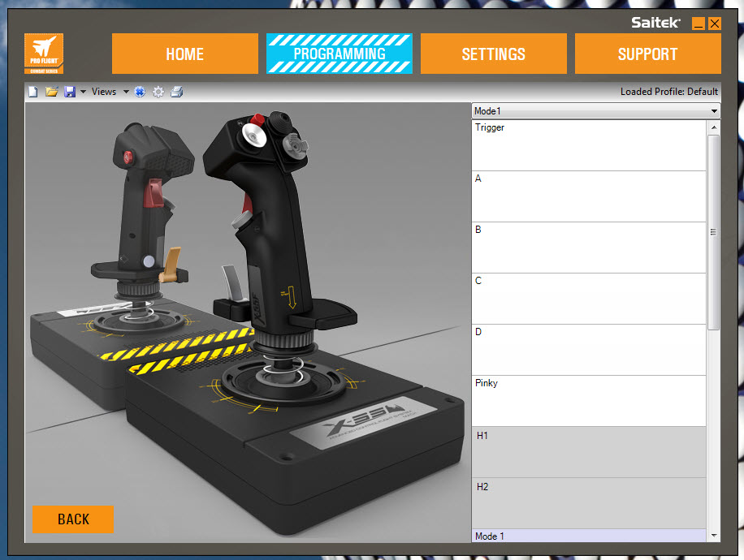Click the button list vertical scrollbar thumb
The height and width of the screenshot is (560, 744).
714,232
